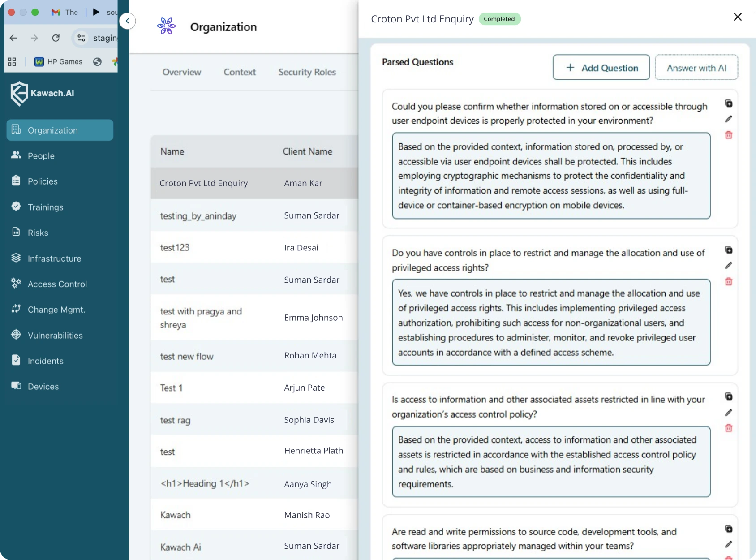Delete the privileged access rights question
This screenshot has width=756, height=560.
729,281
